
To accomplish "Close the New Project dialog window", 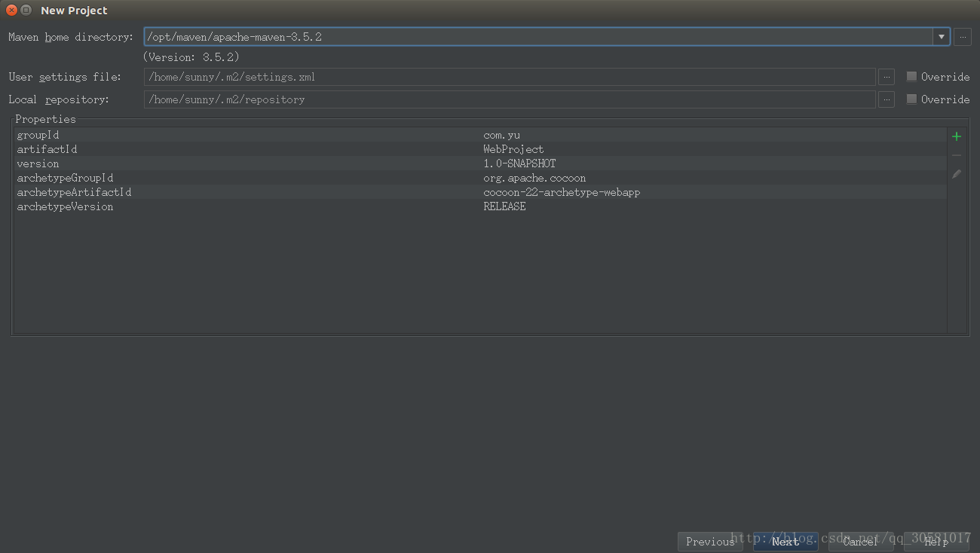I will [x=11, y=10].
